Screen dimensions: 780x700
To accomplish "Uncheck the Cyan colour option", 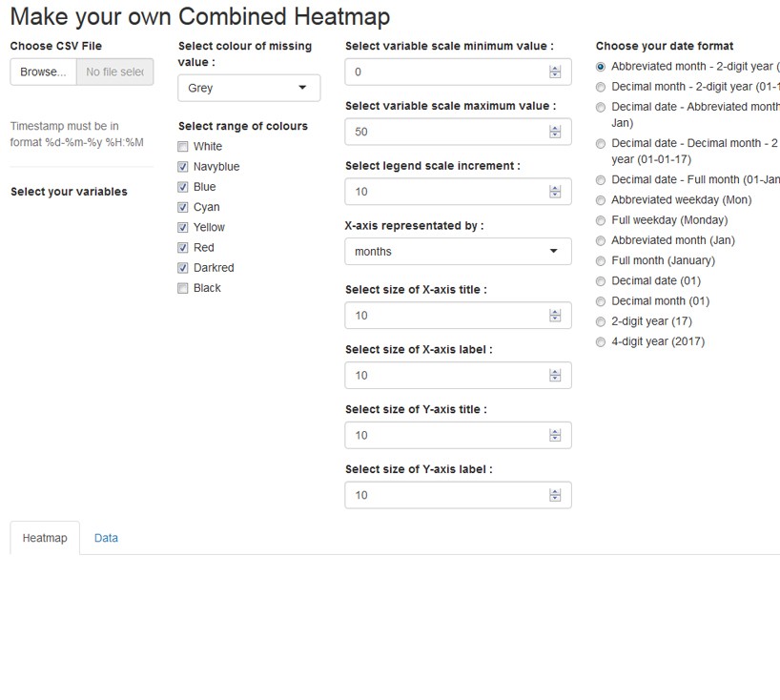I will tap(181, 207).
